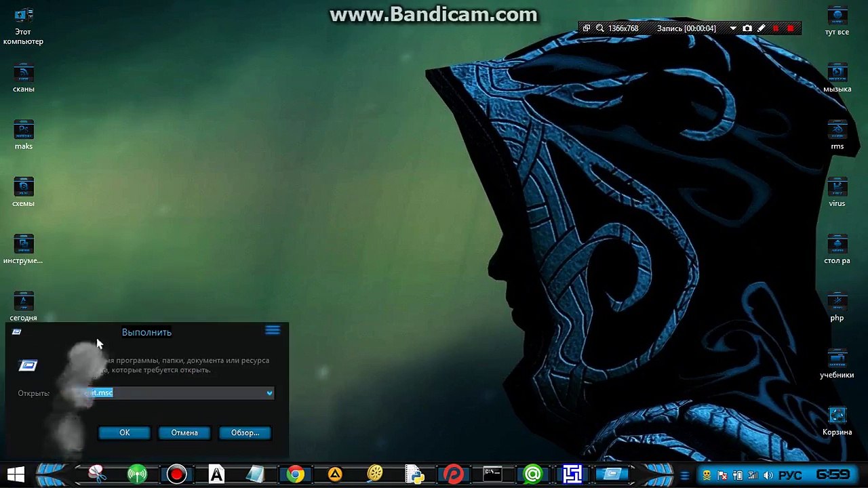Viewport: 868px width, 488px height.
Task: Select the мызыка desktop icon
Action: [x=837, y=79]
